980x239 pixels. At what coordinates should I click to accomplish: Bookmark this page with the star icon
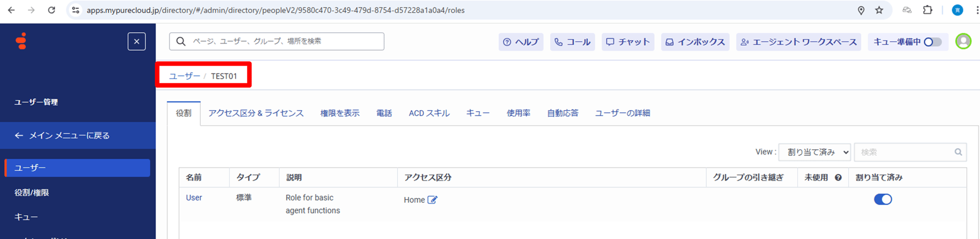(879, 10)
